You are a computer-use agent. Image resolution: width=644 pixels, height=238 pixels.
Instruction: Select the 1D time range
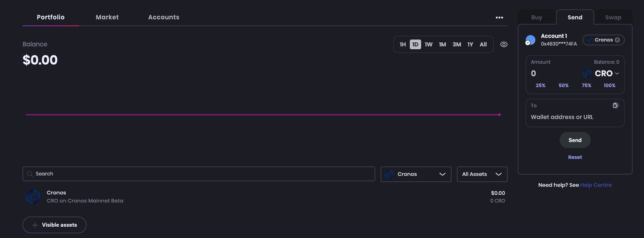[415, 44]
